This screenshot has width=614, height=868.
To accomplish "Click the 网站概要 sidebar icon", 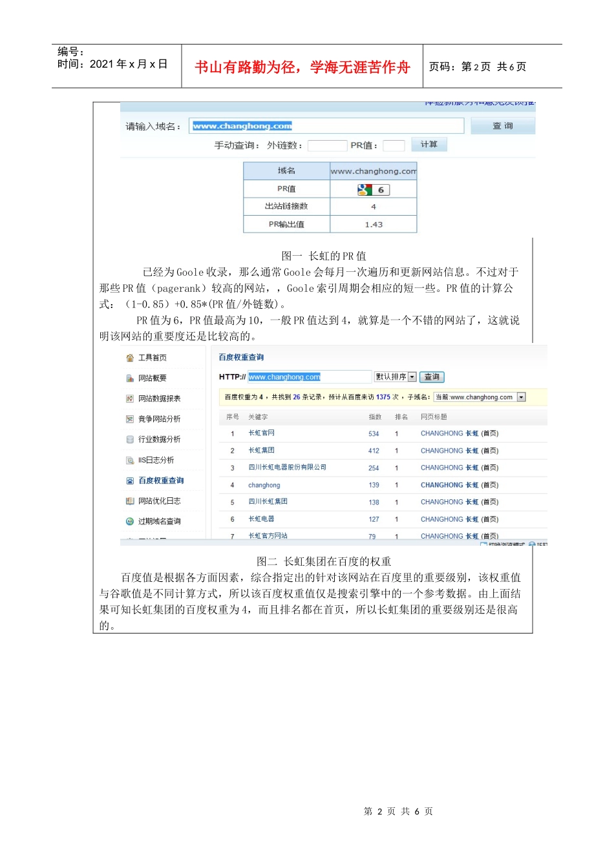I will 130,378.
